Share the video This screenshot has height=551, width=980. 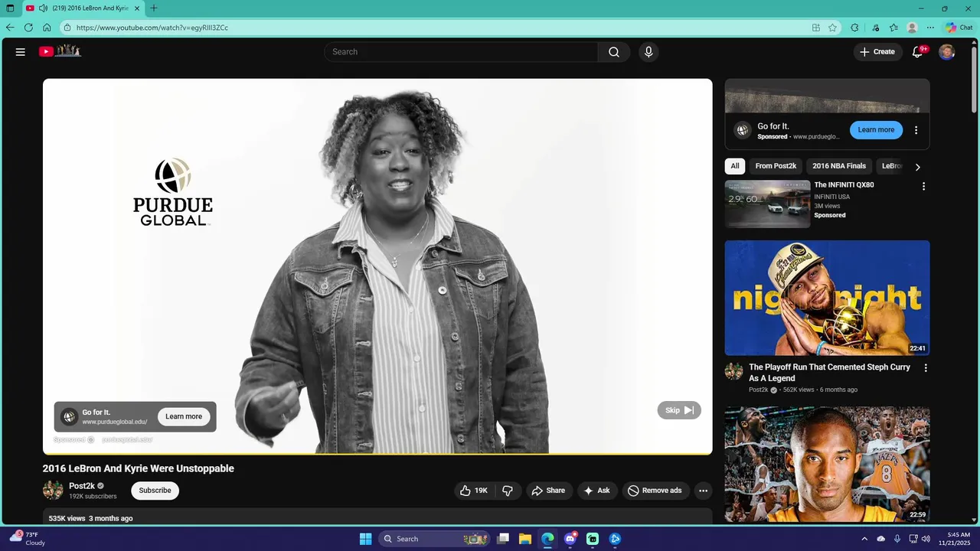548,491
